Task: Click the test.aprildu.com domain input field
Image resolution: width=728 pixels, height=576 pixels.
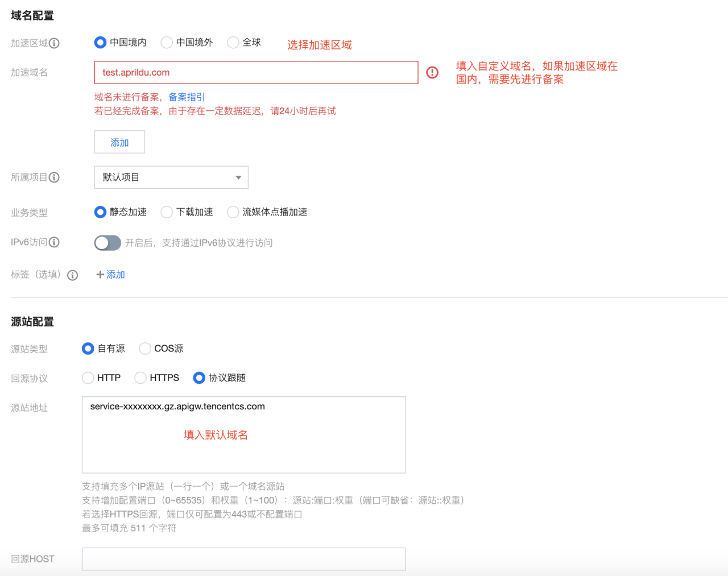Action: tap(255, 72)
